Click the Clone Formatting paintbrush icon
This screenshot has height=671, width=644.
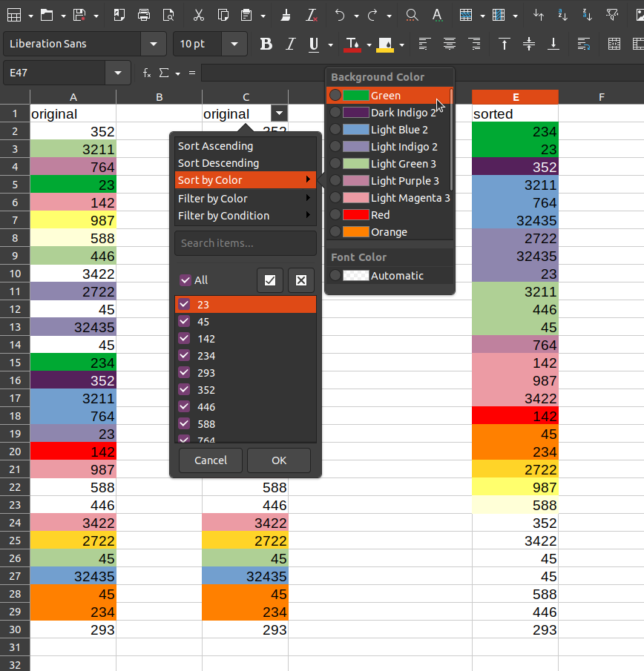[285, 14]
